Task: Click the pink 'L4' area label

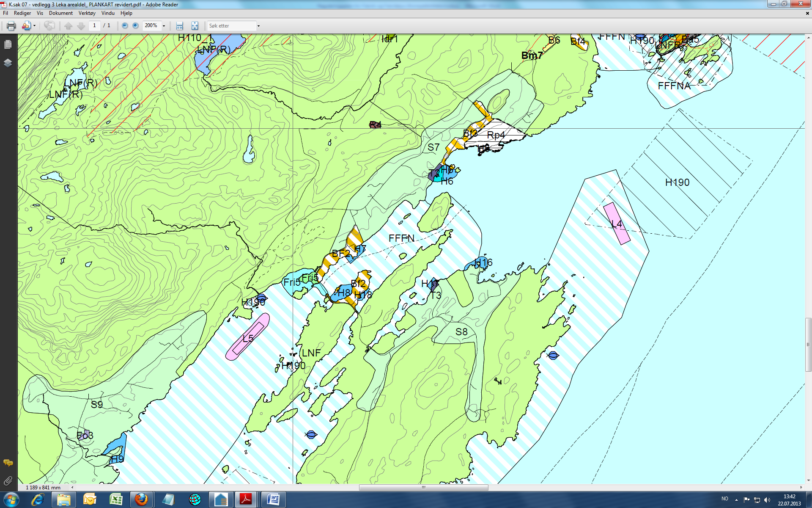Action: (617, 224)
